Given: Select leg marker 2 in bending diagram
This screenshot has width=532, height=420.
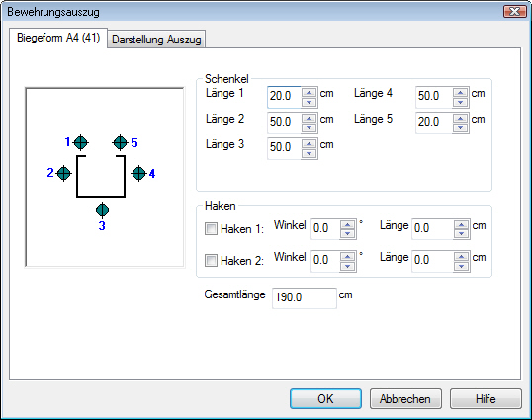Looking at the screenshot, I should (x=64, y=174).
